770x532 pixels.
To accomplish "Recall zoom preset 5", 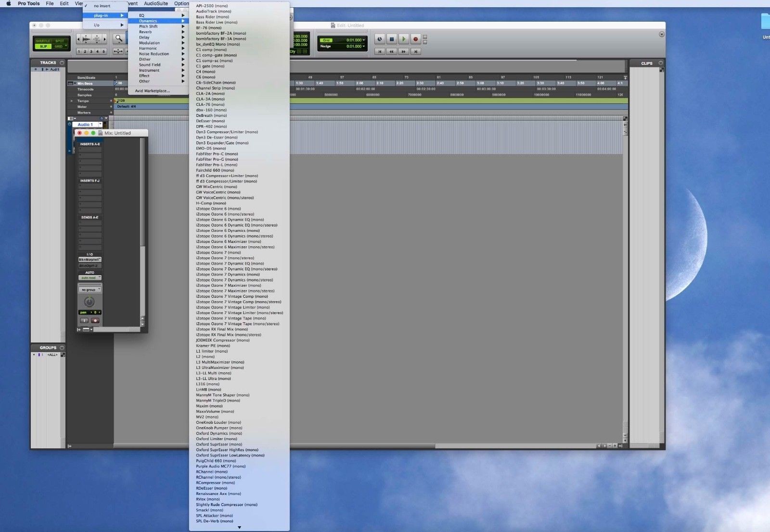I will [x=103, y=51].
